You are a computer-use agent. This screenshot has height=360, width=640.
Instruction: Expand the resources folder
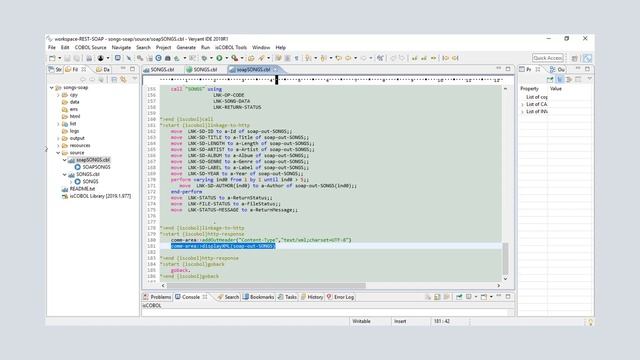58,146
